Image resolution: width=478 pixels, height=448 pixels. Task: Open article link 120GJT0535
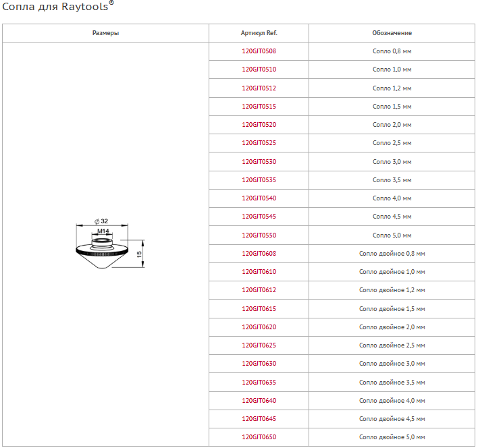click(259, 180)
